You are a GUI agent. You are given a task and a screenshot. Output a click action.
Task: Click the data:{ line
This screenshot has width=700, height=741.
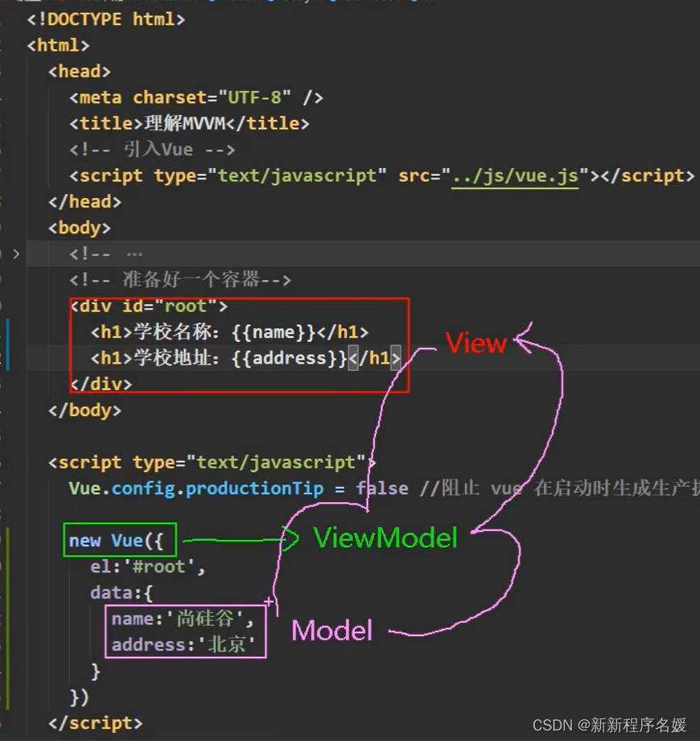(x=121, y=593)
